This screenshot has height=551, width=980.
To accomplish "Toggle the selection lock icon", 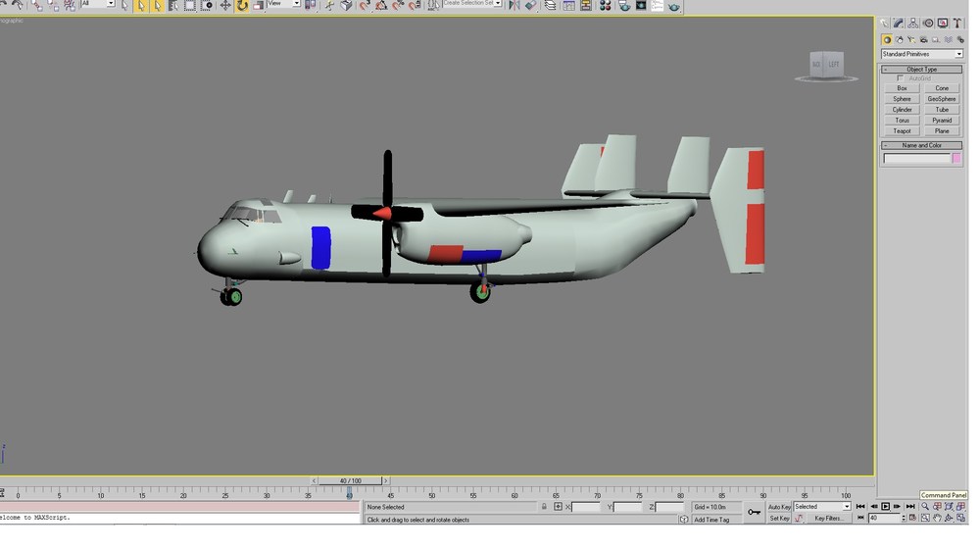I will click(x=544, y=507).
